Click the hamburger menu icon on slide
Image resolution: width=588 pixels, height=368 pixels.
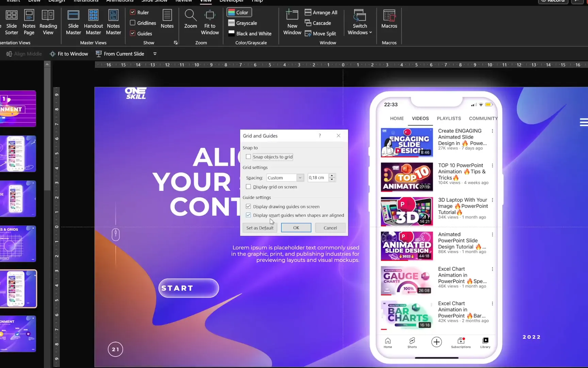(584, 122)
